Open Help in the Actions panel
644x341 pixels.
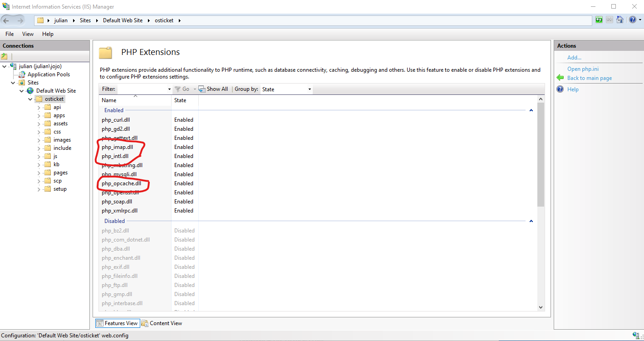pyautogui.click(x=573, y=89)
